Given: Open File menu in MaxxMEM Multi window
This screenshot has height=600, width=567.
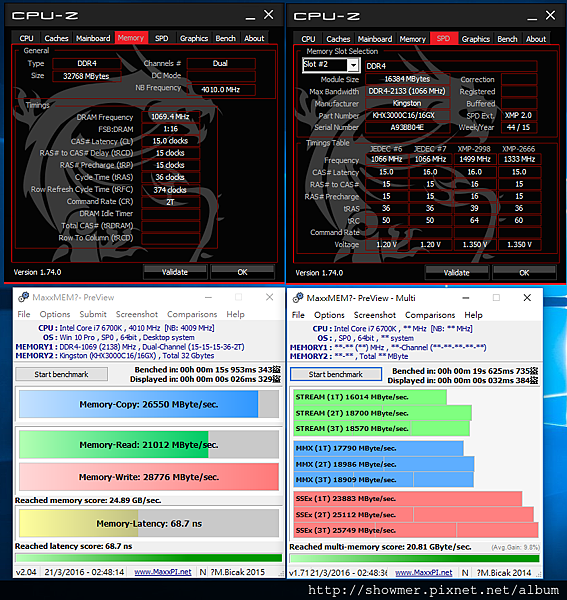Looking at the screenshot, I should [x=298, y=315].
